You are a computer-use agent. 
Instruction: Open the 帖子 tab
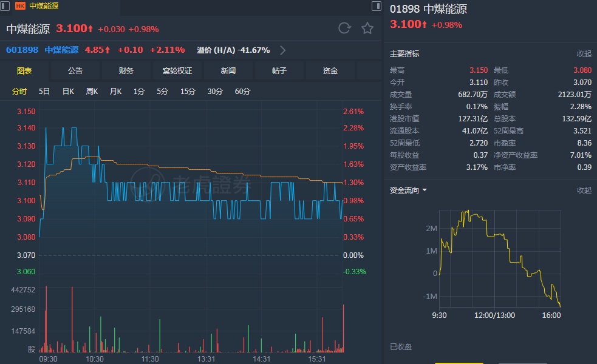279,71
